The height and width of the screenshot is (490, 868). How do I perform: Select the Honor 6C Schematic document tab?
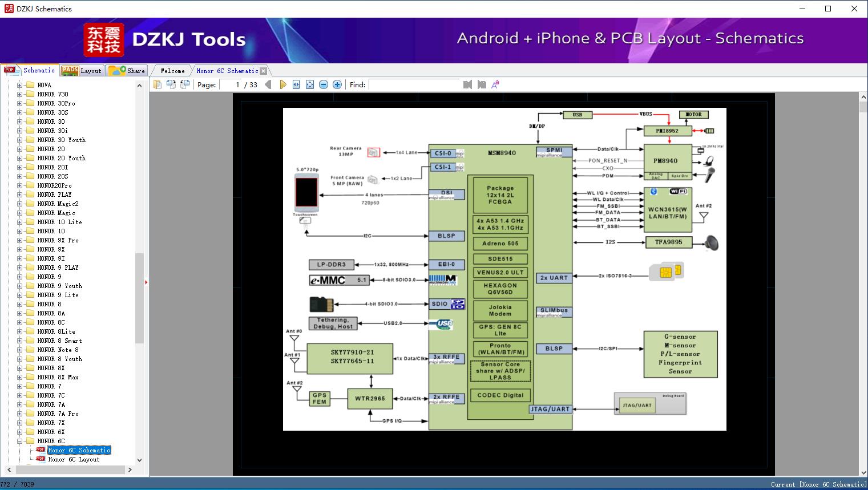[x=227, y=71]
